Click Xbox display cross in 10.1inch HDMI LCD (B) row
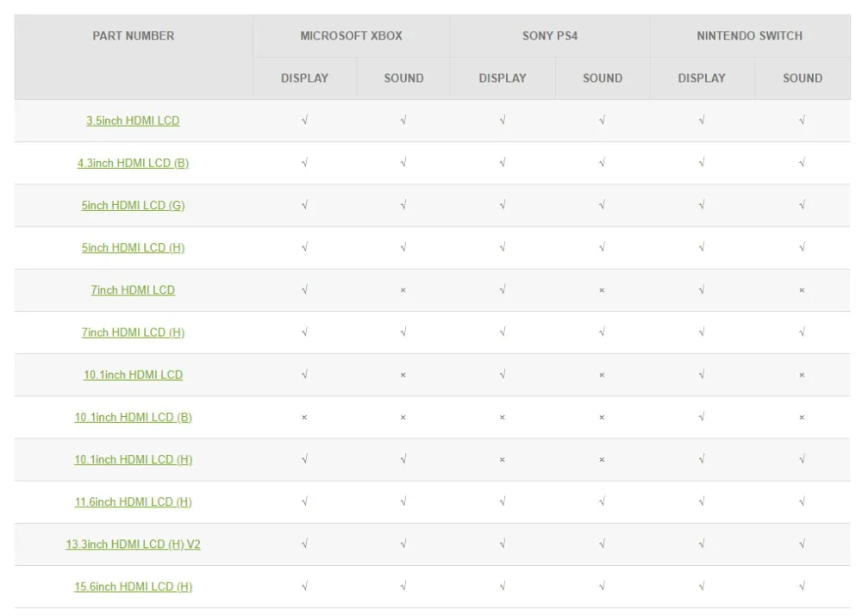 304,418
